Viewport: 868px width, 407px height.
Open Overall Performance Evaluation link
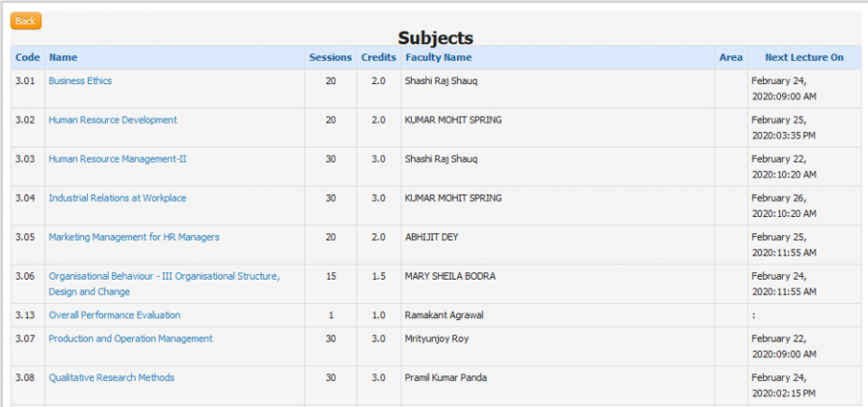(x=115, y=315)
